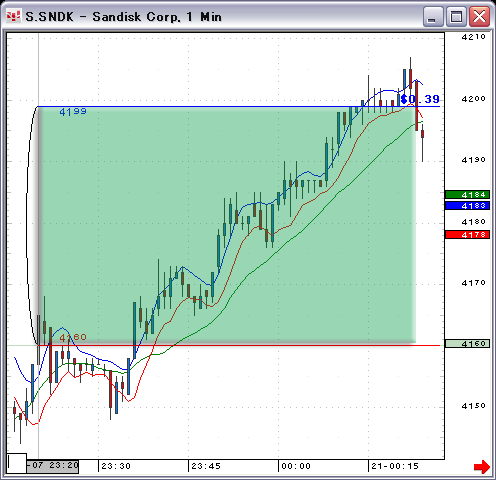Maximize the Sandisk chart window
The image size is (496, 480).
pyautogui.click(x=456, y=16)
